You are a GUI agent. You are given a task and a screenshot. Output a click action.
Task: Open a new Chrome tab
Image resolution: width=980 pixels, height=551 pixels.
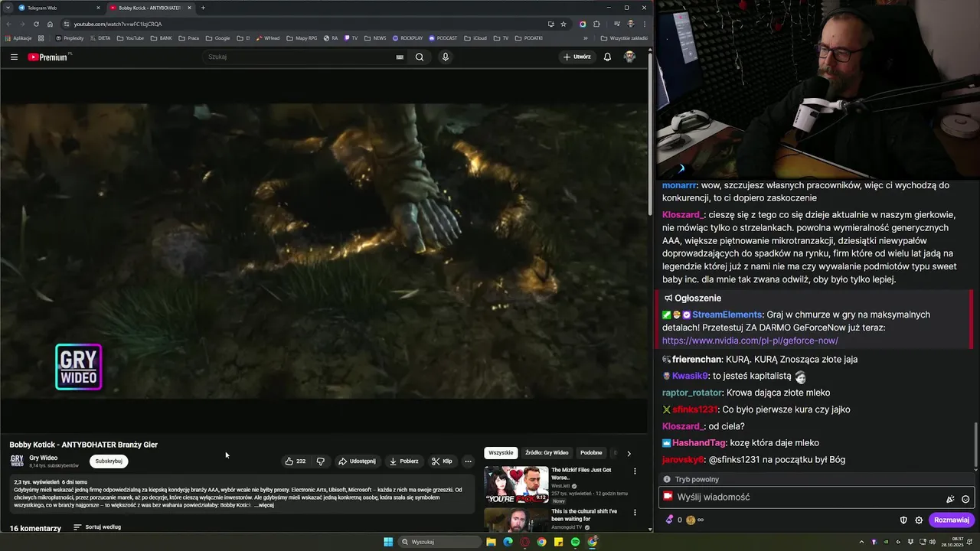(x=203, y=8)
